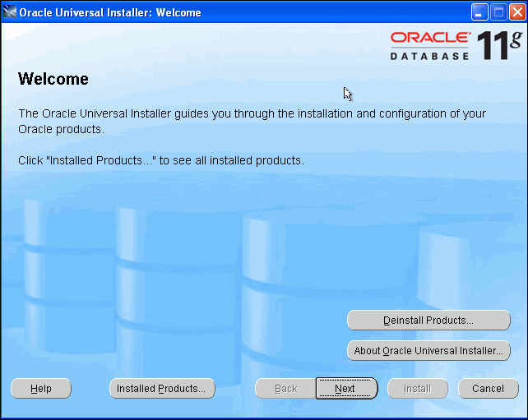Open the Help button
The image size is (528, 420).
tap(41, 389)
